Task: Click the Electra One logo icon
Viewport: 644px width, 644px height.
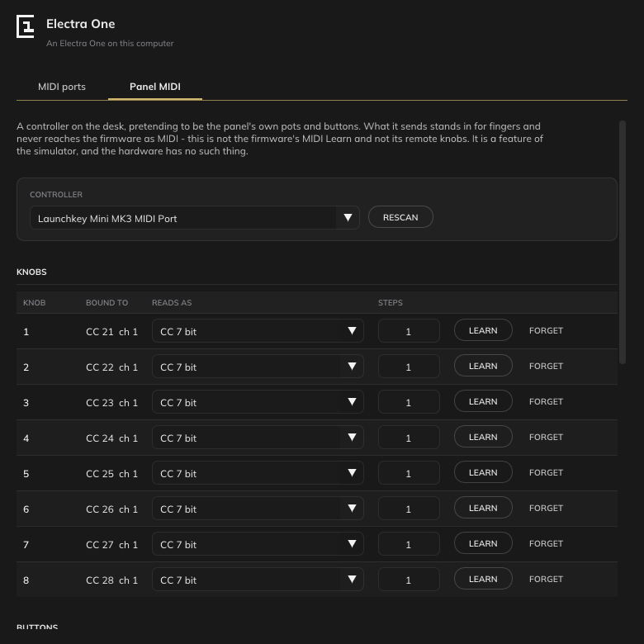Action: (25, 26)
